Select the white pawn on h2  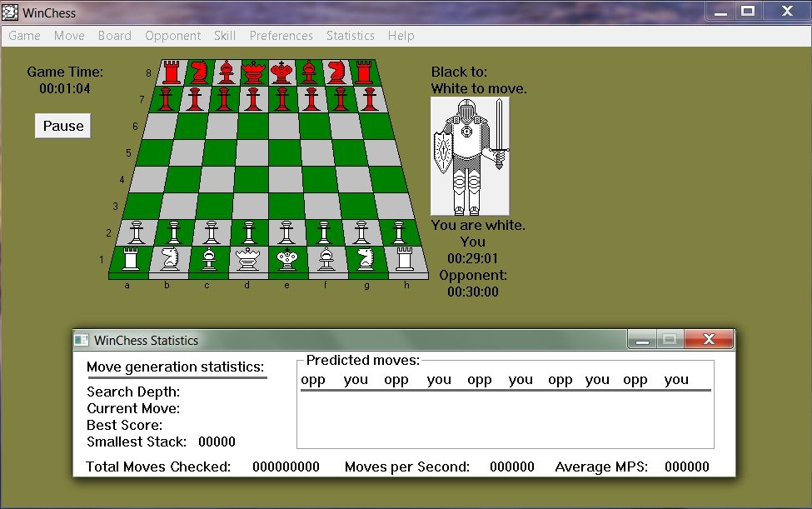coord(398,232)
